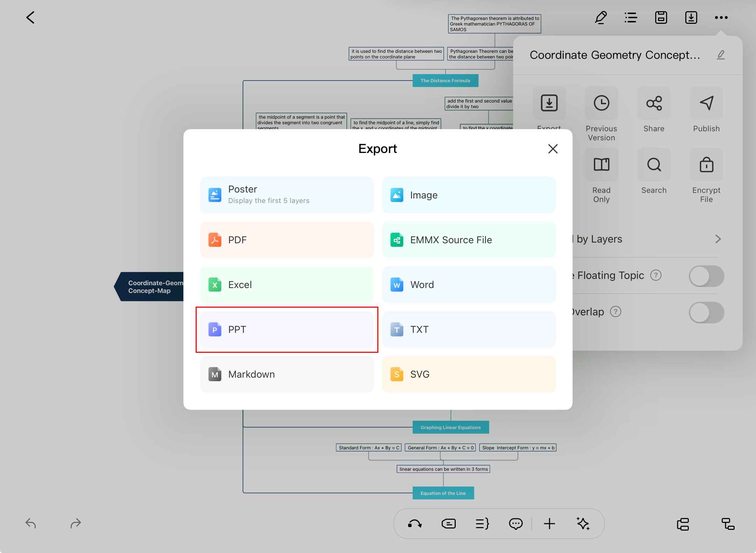Enable Read Only mode
The height and width of the screenshot is (553, 756).
[x=601, y=165]
